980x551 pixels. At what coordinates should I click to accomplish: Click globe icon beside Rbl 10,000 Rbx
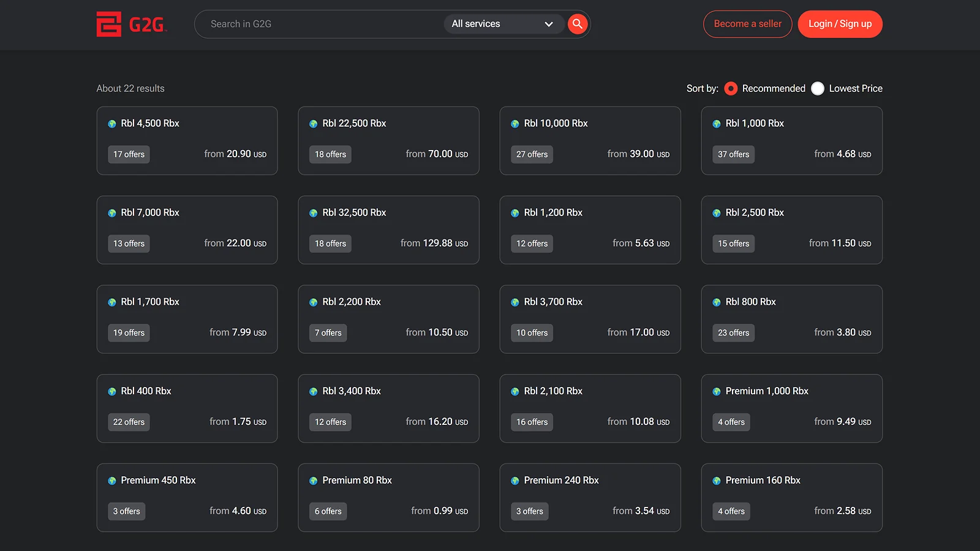[515, 124]
